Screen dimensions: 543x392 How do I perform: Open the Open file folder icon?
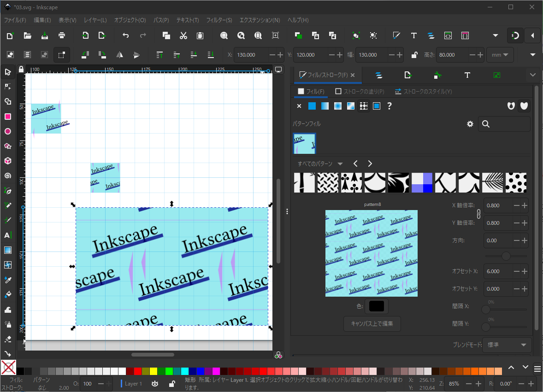[x=27, y=35]
